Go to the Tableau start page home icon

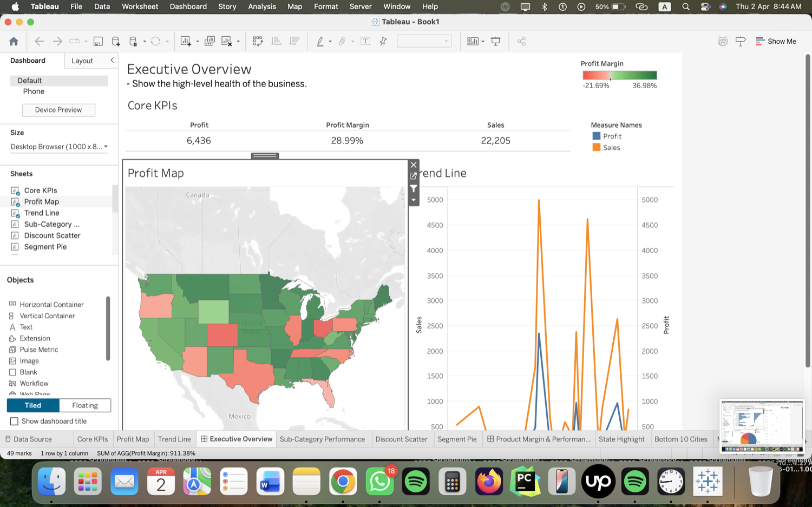14,41
